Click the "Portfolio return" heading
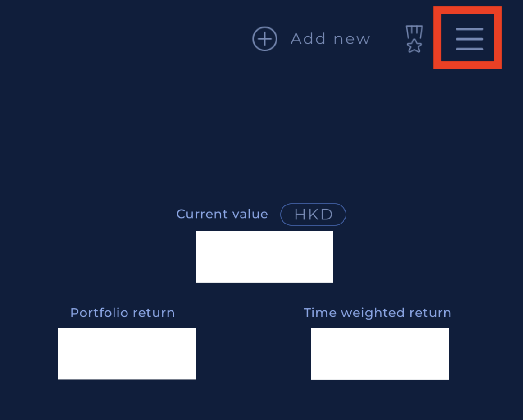 123,313
